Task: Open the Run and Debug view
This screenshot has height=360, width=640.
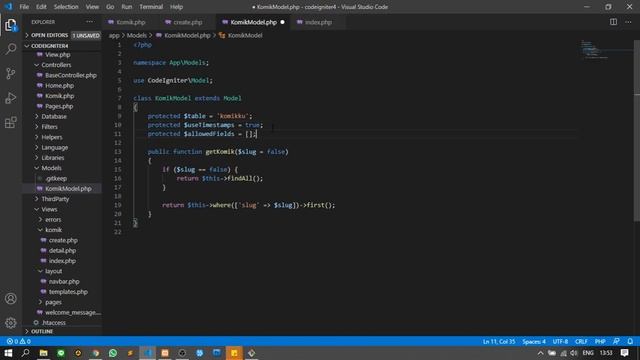Action: 11,98
